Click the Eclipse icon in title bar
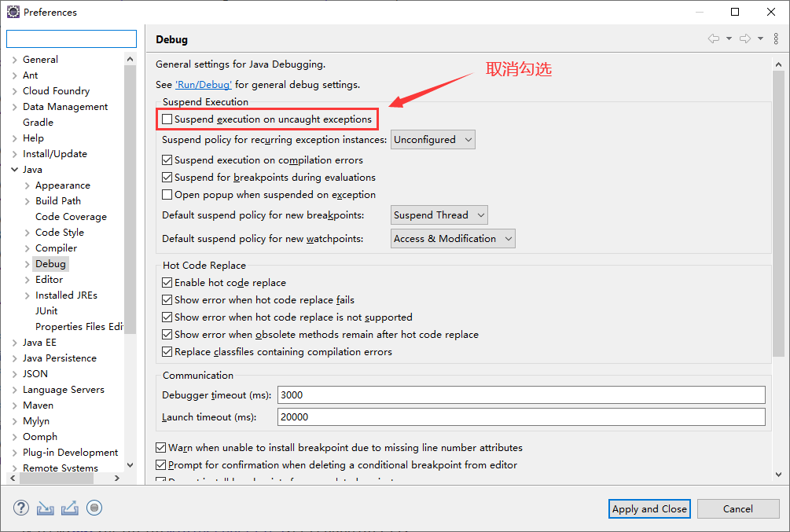The image size is (790, 532). tap(13, 12)
